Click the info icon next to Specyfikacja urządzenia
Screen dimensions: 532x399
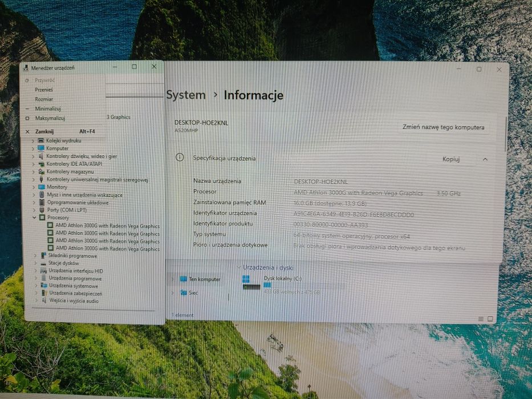click(180, 157)
